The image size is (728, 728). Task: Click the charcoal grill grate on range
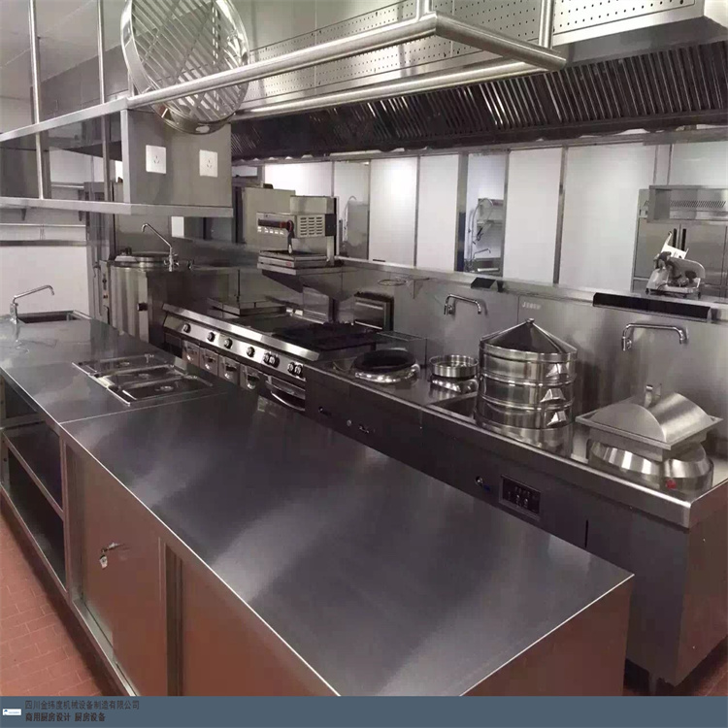[323, 335]
